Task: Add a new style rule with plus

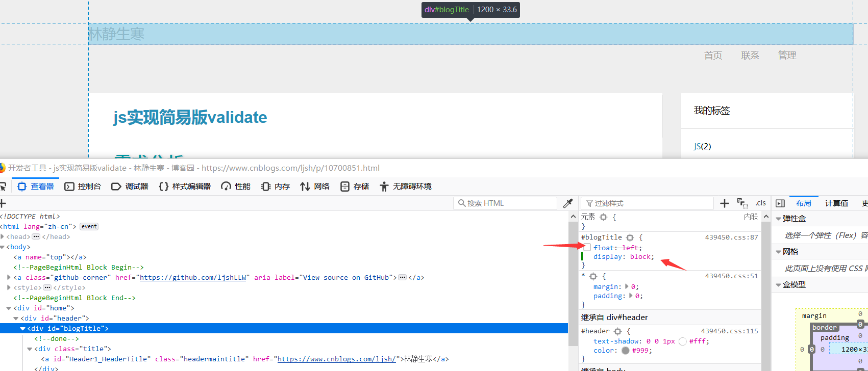Action: coord(724,203)
